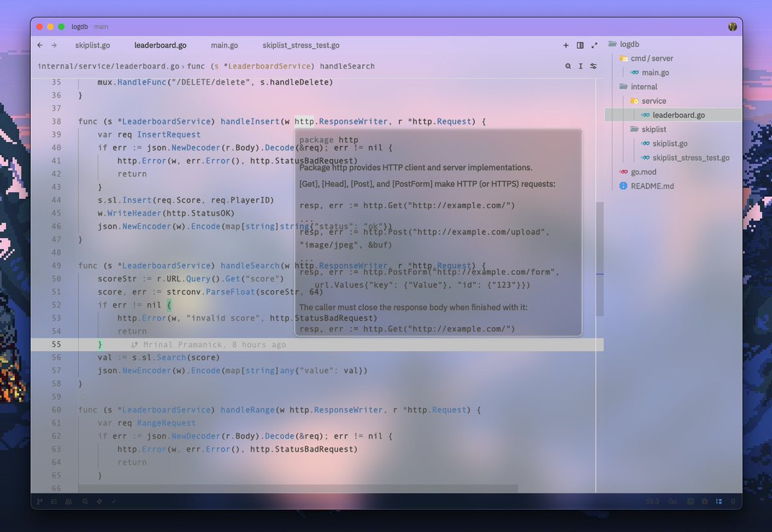Open buffer search magnifier icon

[568, 66]
